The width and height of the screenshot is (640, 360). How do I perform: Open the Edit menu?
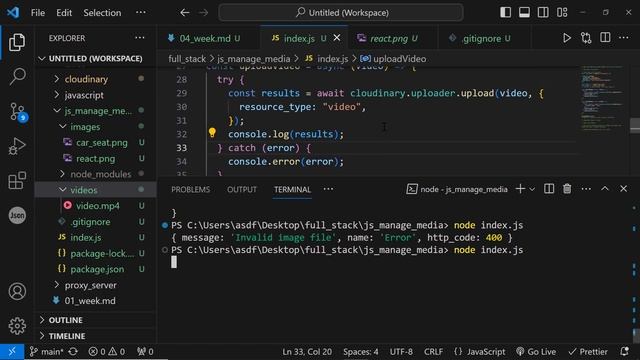tap(64, 13)
